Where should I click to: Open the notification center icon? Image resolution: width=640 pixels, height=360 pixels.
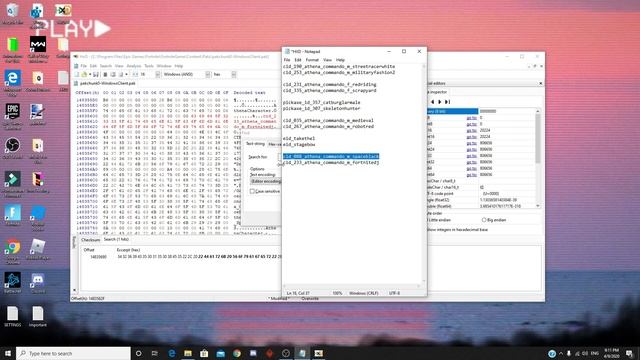pyautogui.click(x=629, y=353)
